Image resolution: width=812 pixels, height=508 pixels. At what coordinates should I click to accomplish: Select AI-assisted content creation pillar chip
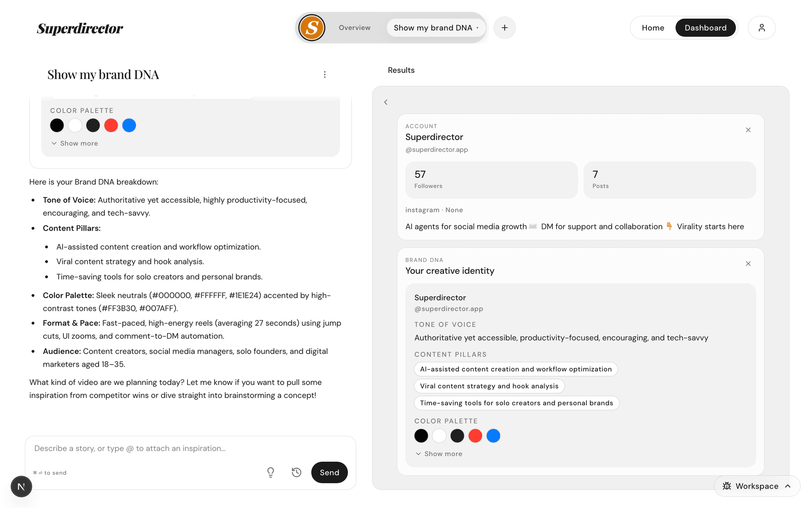point(516,369)
